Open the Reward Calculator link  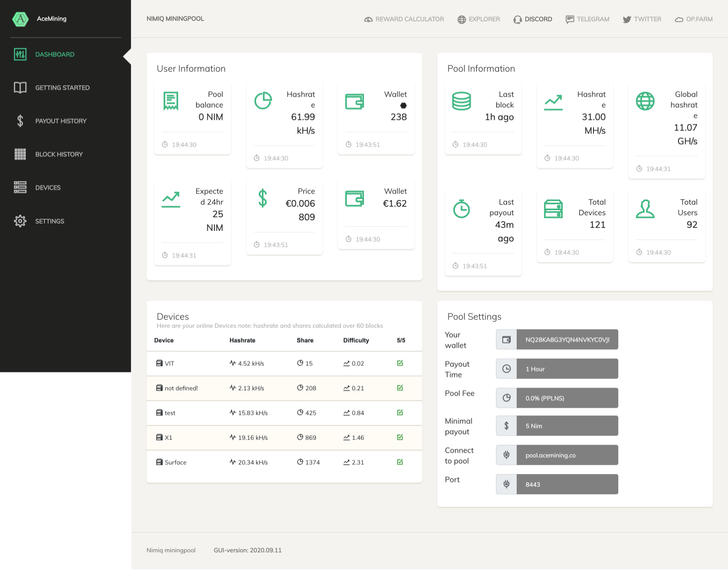coord(404,19)
